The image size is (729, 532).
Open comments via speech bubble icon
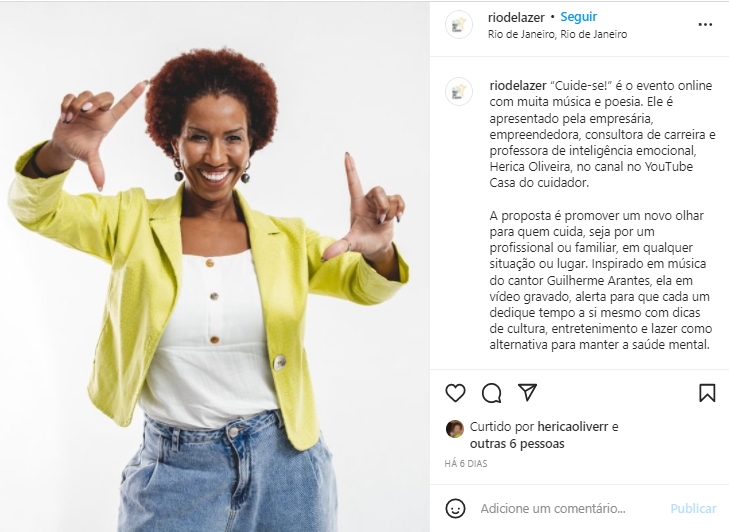(491, 393)
